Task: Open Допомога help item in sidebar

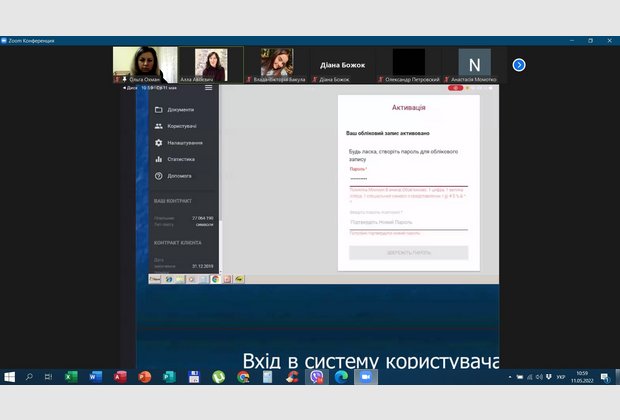Action: coord(173,176)
